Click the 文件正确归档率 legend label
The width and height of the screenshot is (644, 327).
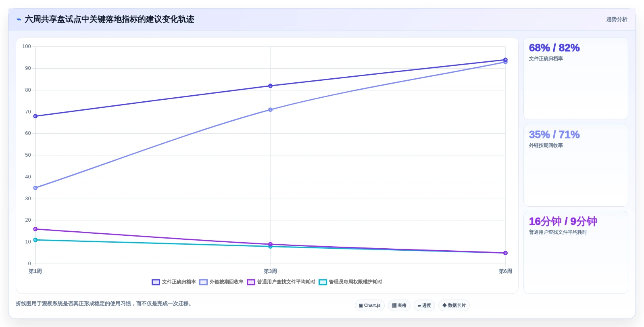pos(179,282)
